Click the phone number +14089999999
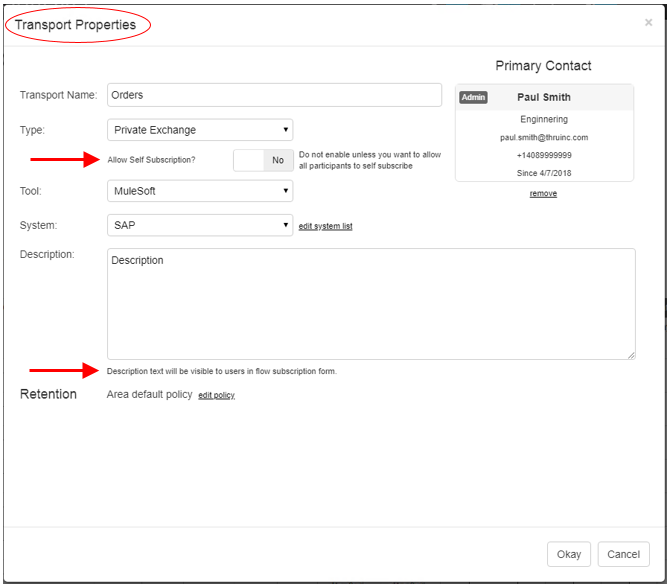 tap(544, 156)
